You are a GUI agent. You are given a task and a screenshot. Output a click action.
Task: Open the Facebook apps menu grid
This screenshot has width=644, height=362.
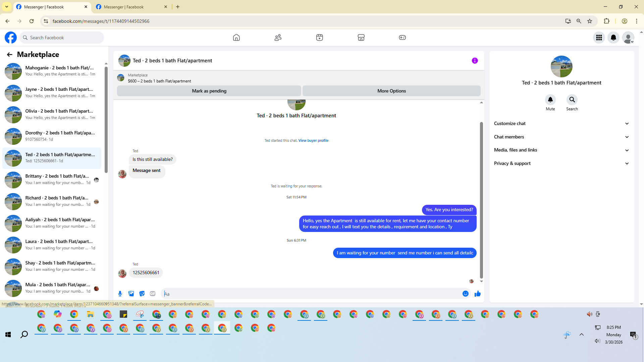pos(599,38)
